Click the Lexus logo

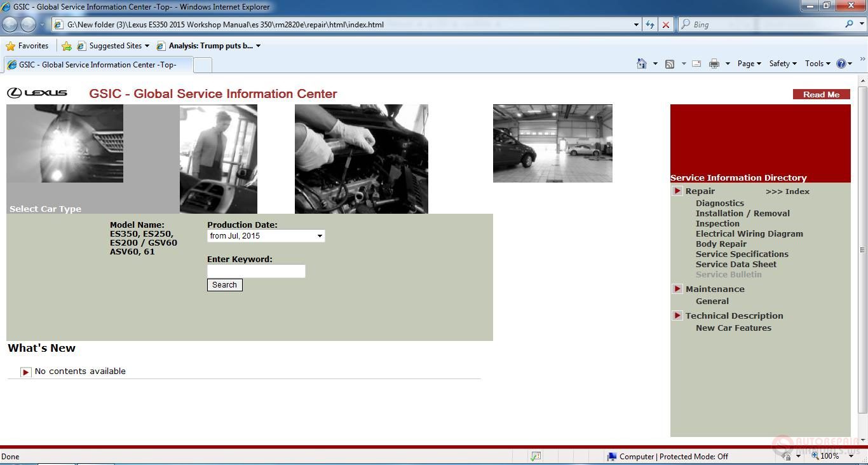point(37,93)
